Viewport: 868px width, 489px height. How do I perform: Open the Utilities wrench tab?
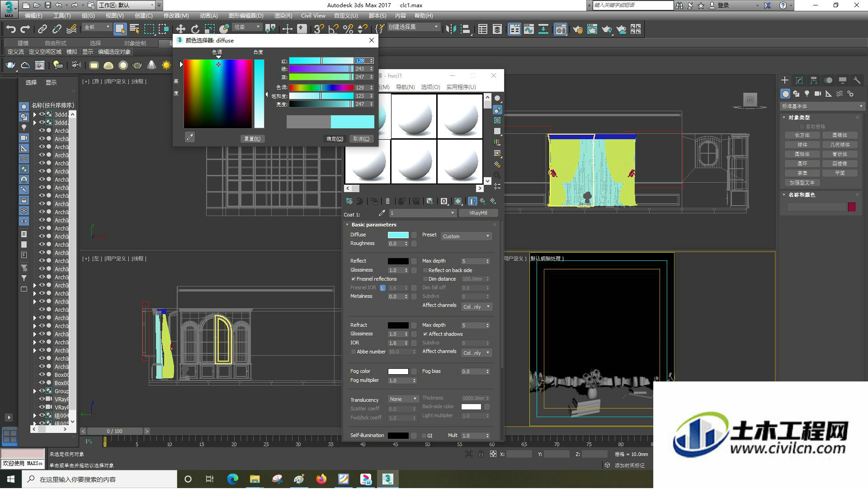pyautogui.click(x=857, y=80)
